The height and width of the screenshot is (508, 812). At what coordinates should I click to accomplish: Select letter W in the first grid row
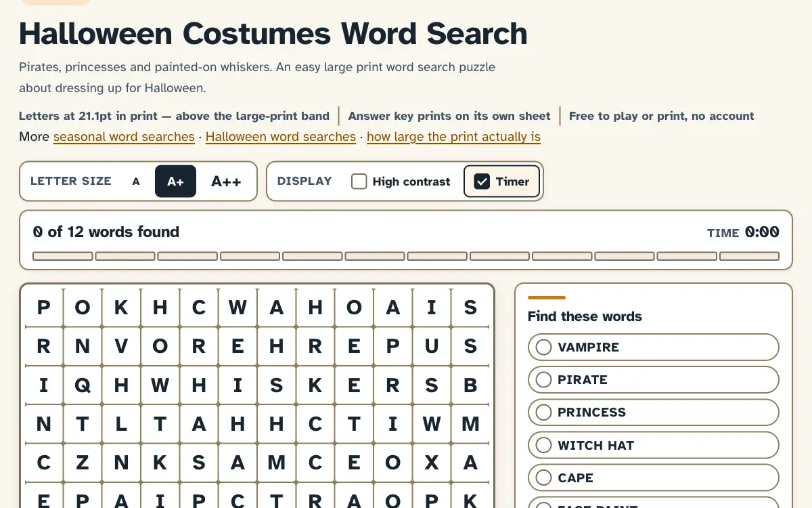[x=238, y=308]
